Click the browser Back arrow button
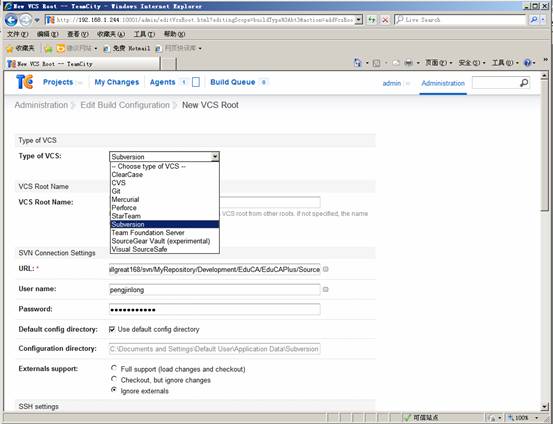This screenshot has height=424, width=553. (x=11, y=20)
